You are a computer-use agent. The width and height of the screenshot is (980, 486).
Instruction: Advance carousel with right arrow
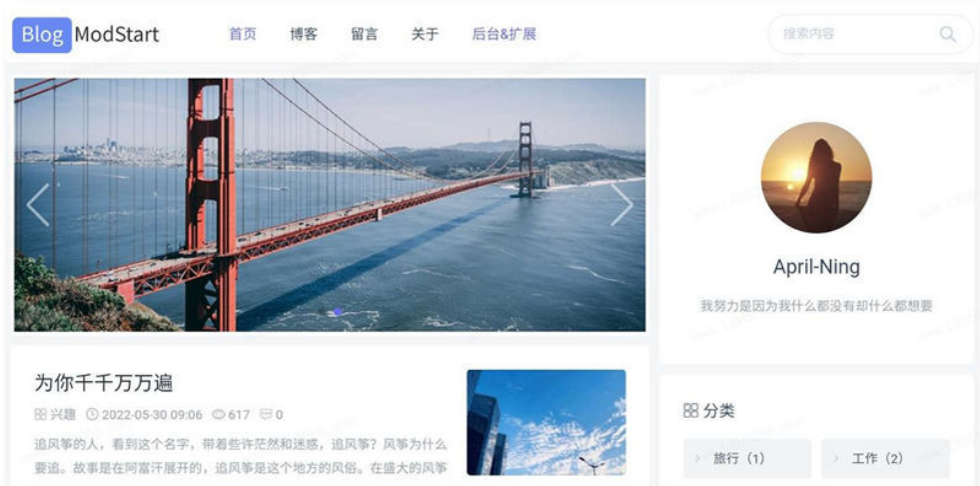pyautogui.click(x=621, y=205)
